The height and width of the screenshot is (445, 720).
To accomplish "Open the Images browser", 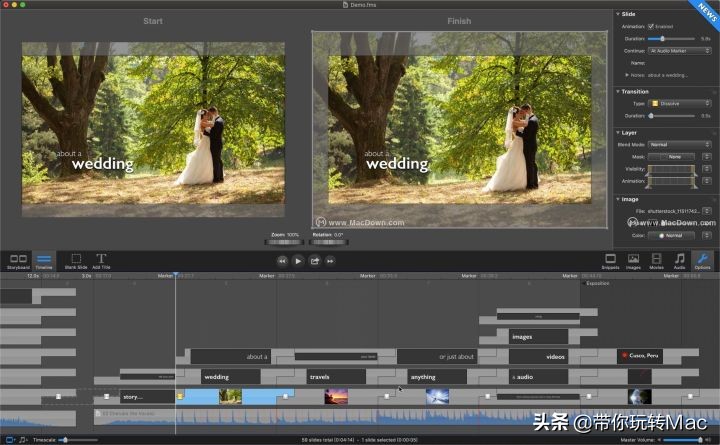I will pos(633,261).
